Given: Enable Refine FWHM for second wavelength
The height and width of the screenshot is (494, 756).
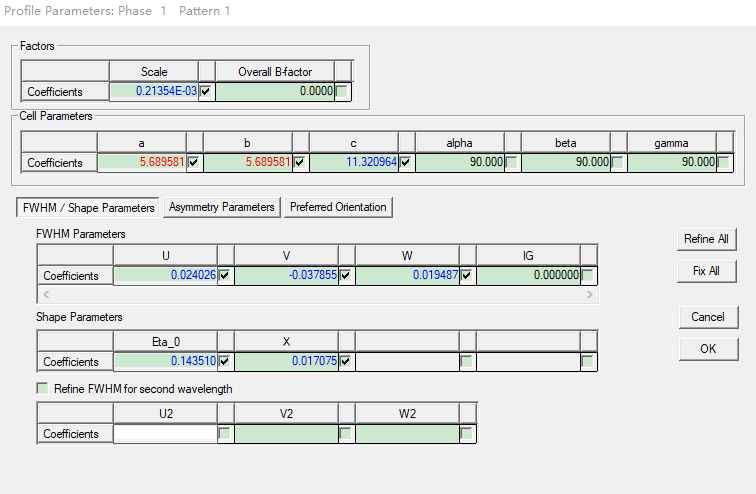Looking at the screenshot, I should pyautogui.click(x=42, y=388).
